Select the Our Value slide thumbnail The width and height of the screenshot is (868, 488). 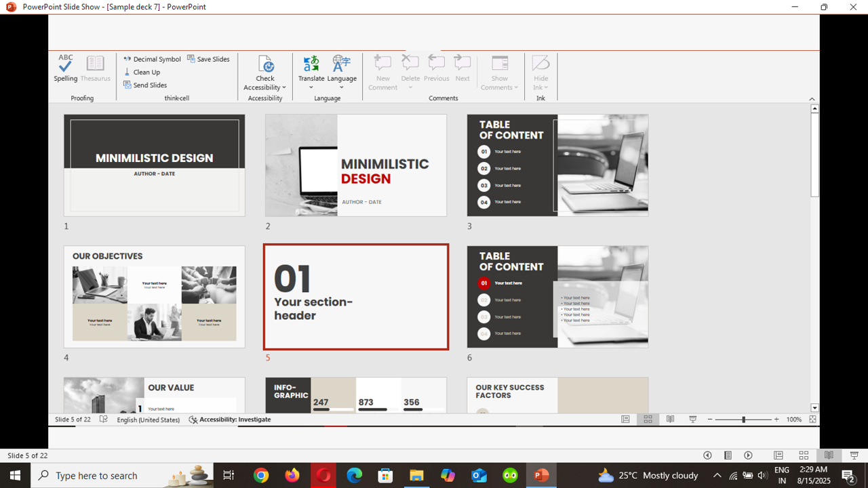coord(155,395)
